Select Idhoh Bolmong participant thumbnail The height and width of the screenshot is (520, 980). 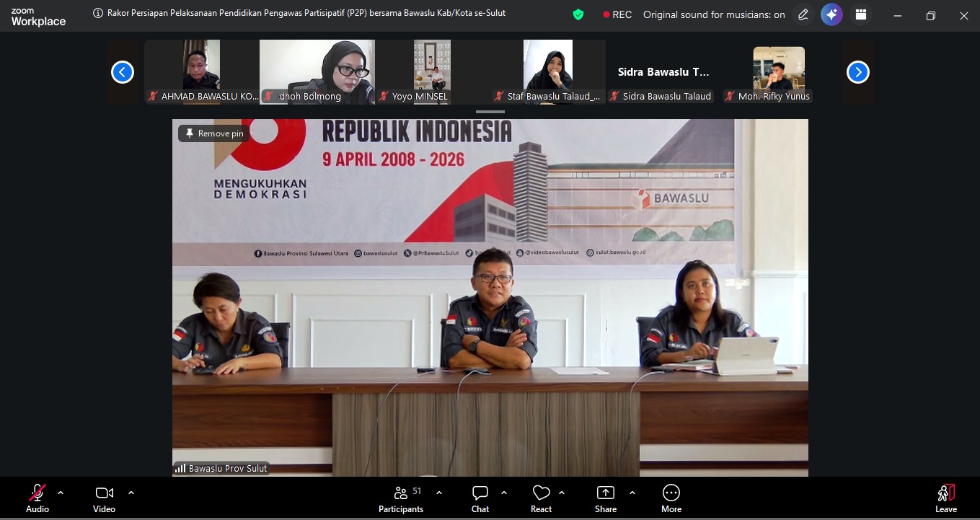coord(317,72)
